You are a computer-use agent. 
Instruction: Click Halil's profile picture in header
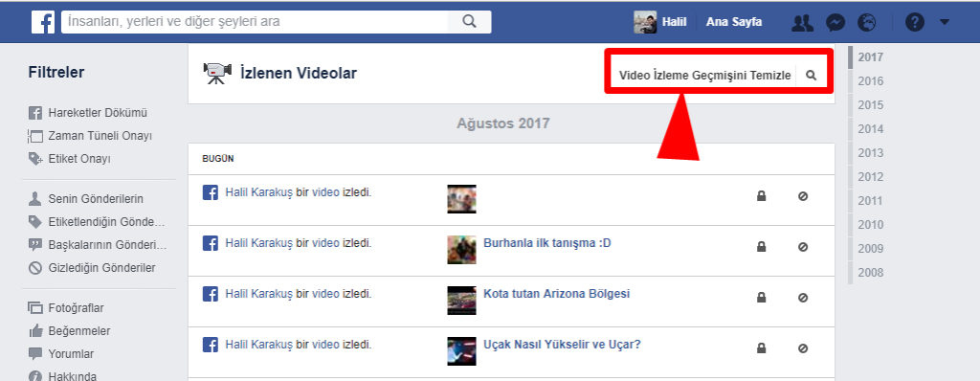pos(645,22)
